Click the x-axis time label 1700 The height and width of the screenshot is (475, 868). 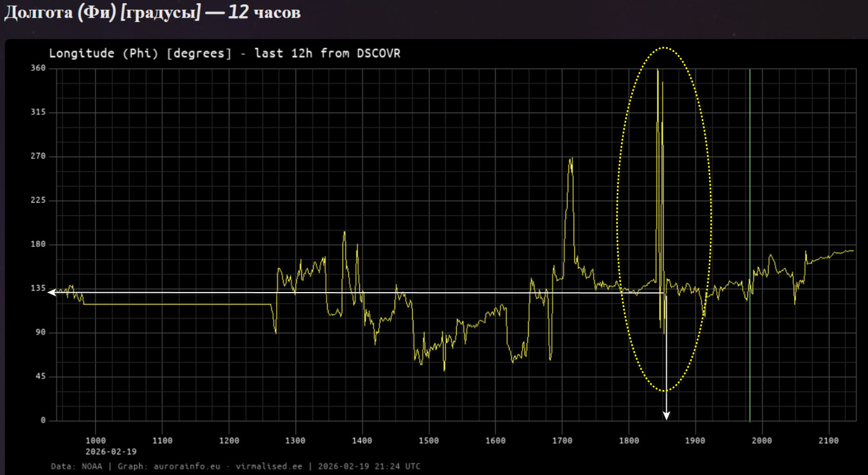(562, 441)
